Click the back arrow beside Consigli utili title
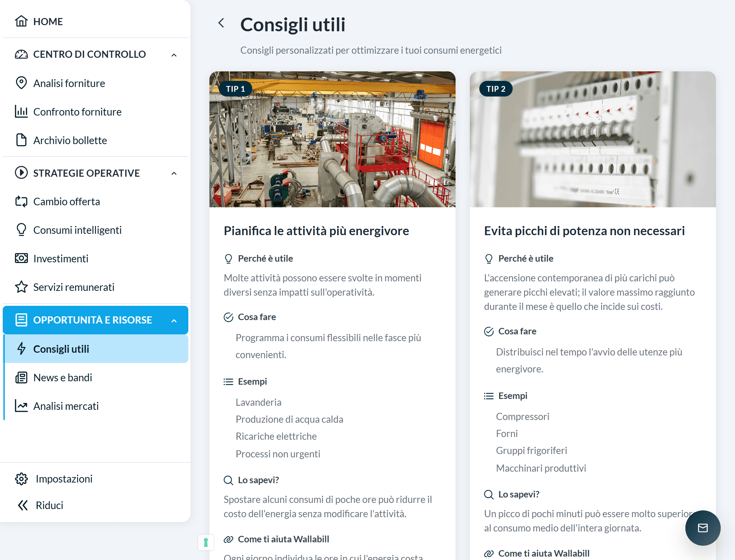Screen dimensions: 735x560 (x=221, y=23)
